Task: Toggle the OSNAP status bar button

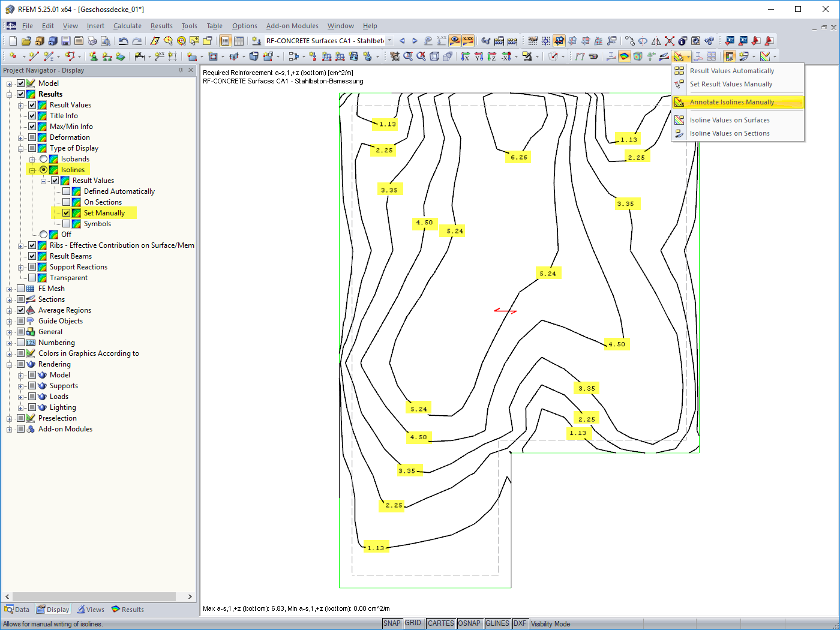Action: click(x=469, y=623)
